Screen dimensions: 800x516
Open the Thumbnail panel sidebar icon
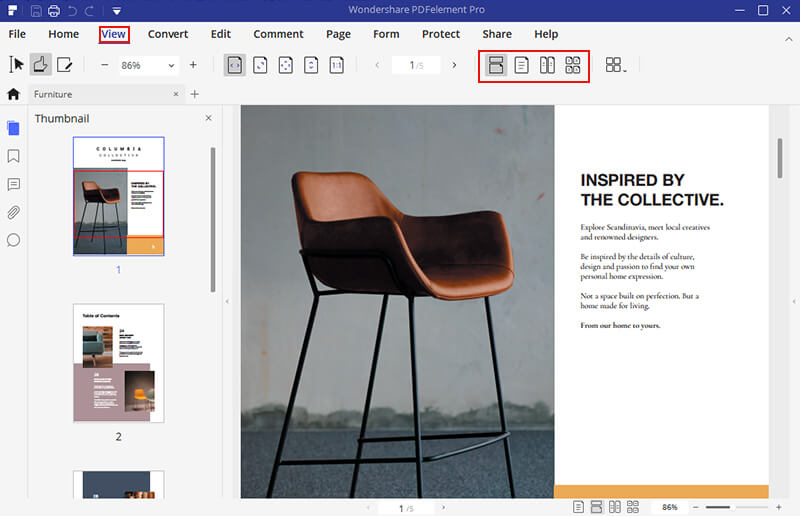coord(14,128)
